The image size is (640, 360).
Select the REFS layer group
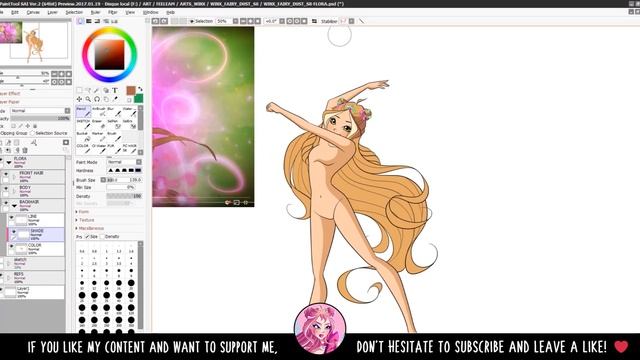33,278
